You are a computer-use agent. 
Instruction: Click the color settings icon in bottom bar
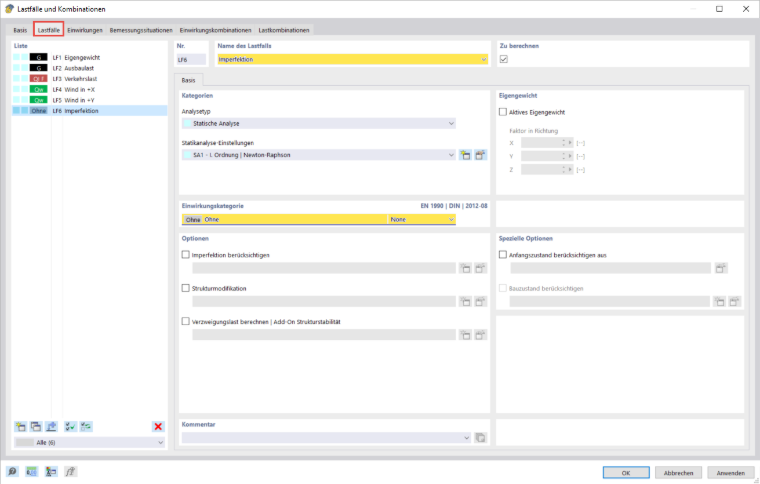tap(51, 471)
